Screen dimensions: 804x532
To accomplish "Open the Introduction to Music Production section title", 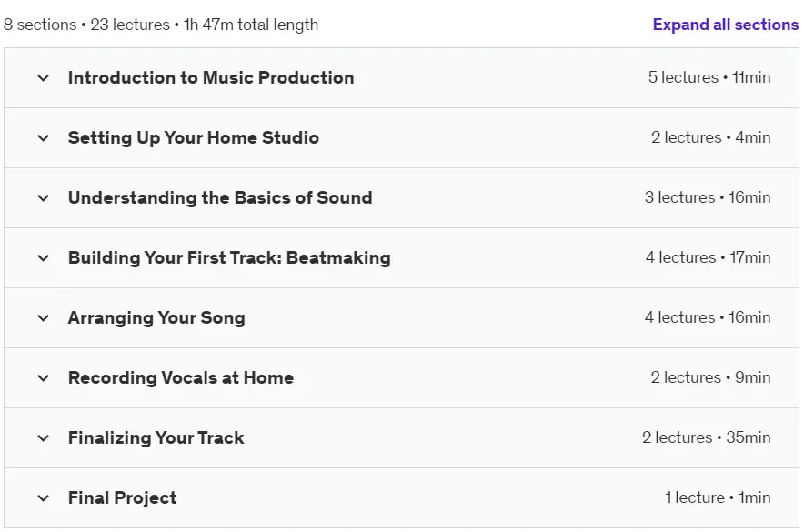I will point(211,77).
